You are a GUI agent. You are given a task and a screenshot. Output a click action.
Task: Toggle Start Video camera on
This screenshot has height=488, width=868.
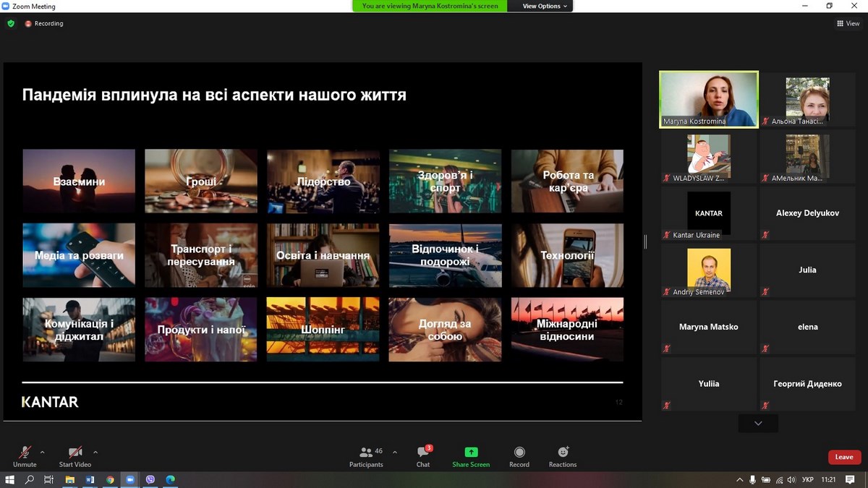point(75,453)
